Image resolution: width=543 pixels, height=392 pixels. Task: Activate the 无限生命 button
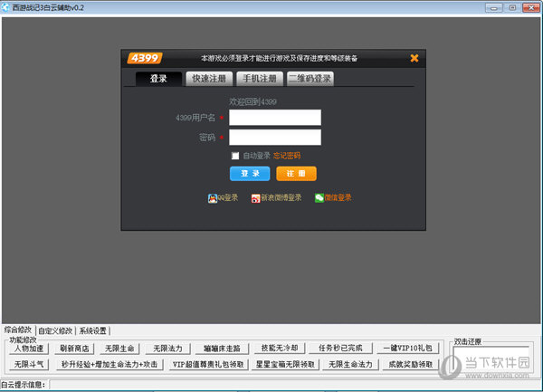coord(119,348)
